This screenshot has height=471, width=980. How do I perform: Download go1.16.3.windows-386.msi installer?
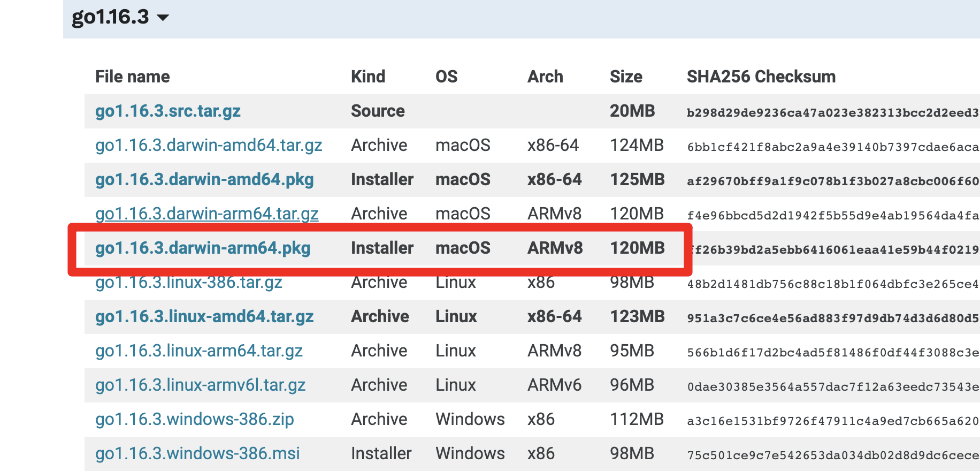coord(197,453)
